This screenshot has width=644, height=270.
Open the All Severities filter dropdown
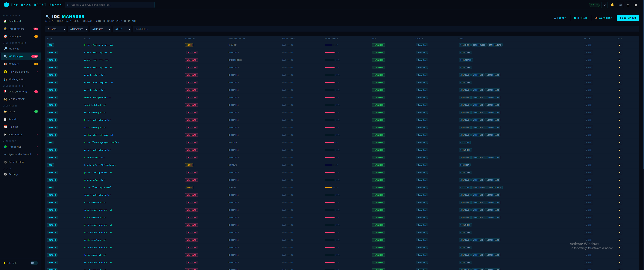pos(78,29)
